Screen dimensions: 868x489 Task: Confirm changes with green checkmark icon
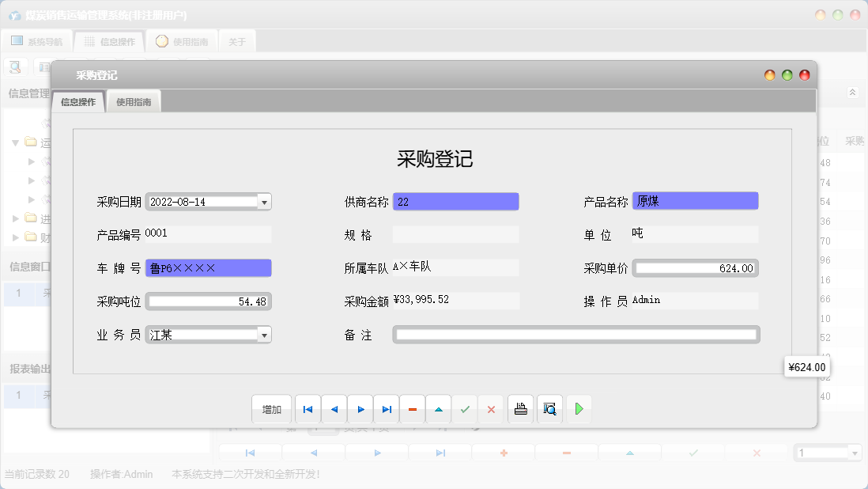tap(464, 409)
